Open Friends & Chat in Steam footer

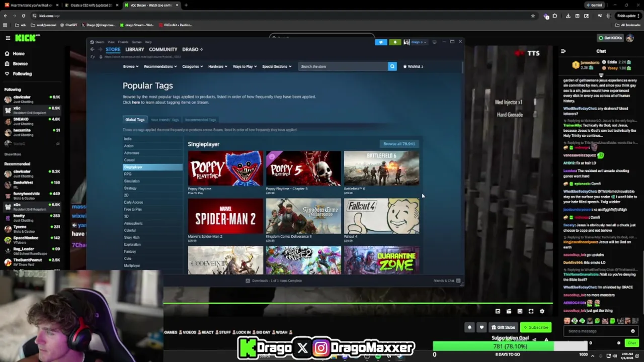(x=447, y=281)
